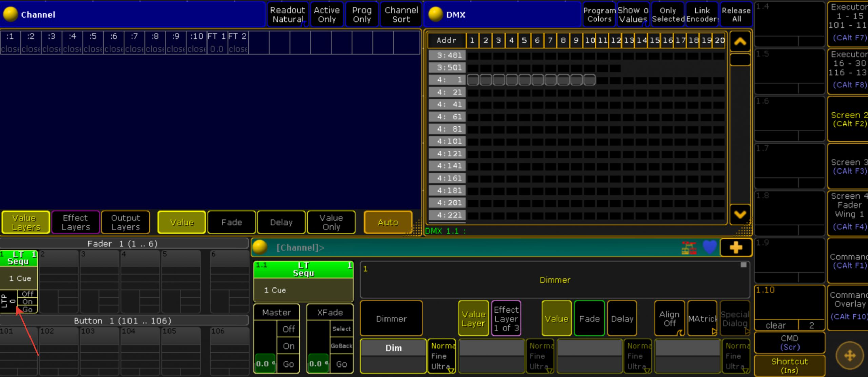The height and width of the screenshot is (377, 868).
Task: Click the Dim encoder button
Action: [393, 356]
